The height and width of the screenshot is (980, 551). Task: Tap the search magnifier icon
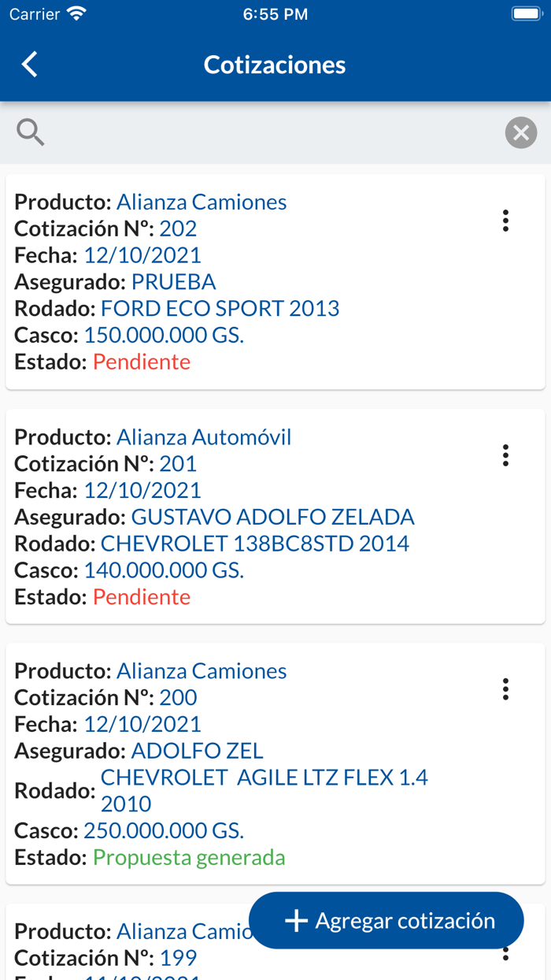30,132
